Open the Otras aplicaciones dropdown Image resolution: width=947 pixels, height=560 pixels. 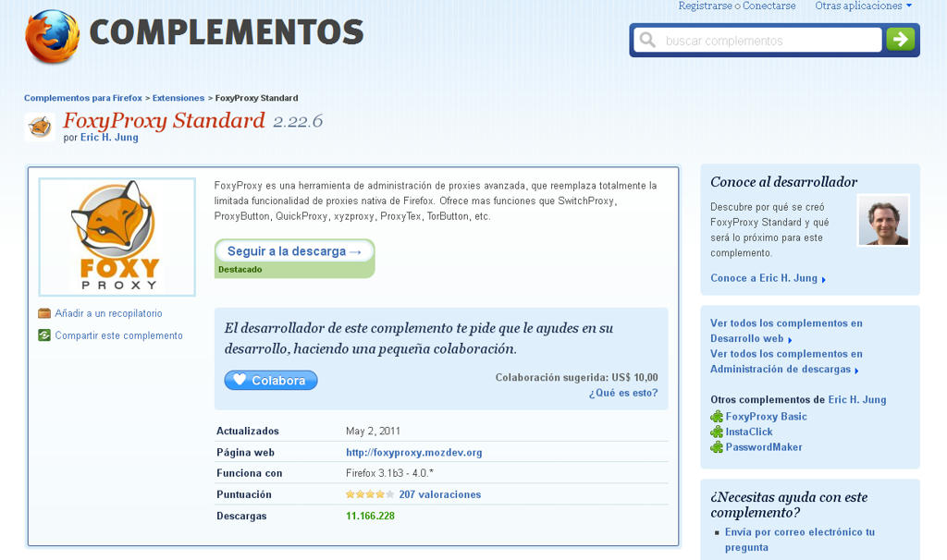pyautogui.click(x=863, y=6)
